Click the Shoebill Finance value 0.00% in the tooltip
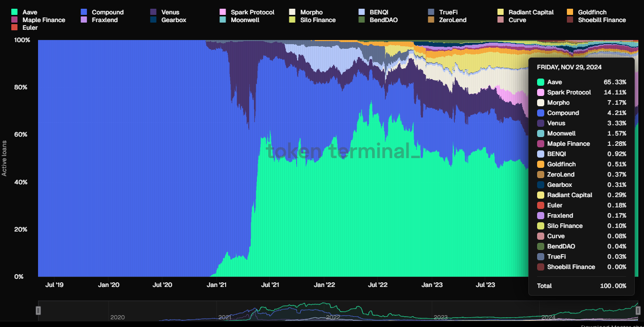 click(x=617, y=267)
